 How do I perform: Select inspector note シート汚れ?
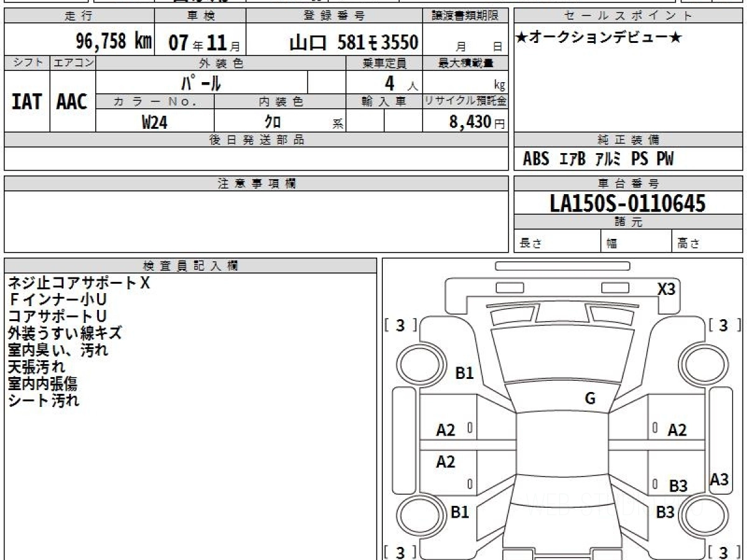pos(44,401)
